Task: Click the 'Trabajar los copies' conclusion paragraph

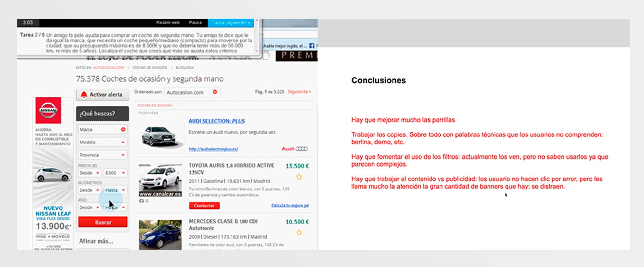Action: [x=477, y=138]
